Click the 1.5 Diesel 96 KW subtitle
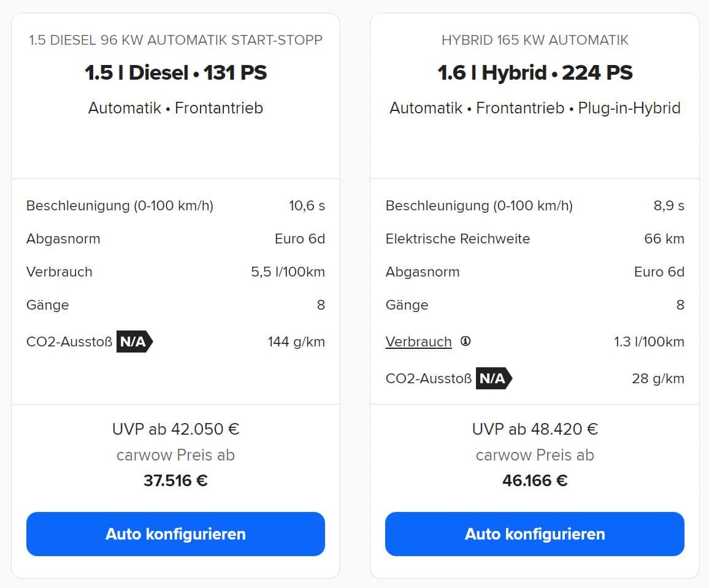Image resolution: width=709 pixels, height=588 pixels. pos(175,40)
